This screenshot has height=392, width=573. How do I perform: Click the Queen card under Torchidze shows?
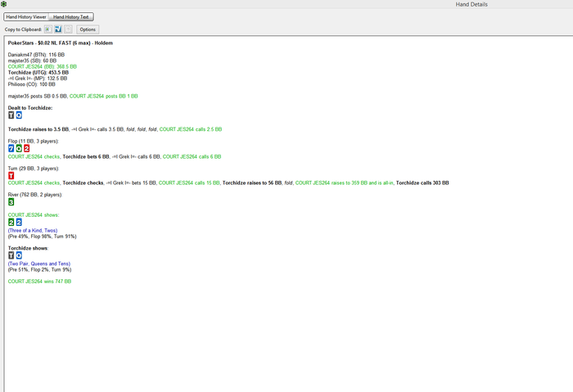point(19,255)
